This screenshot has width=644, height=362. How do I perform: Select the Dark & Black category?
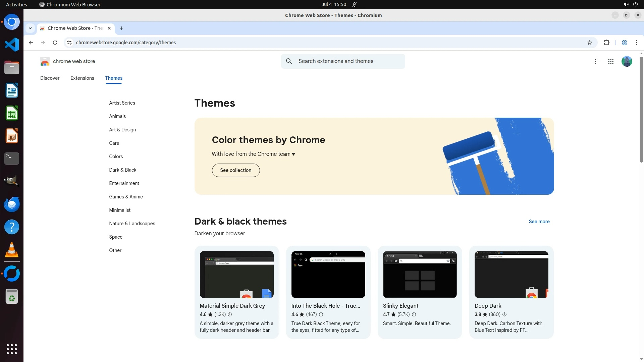pyautogui.click(x=122, y=170)
